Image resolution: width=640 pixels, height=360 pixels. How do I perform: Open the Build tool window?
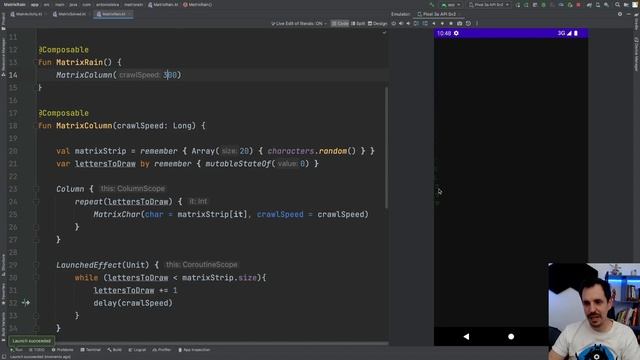point(115,350)
